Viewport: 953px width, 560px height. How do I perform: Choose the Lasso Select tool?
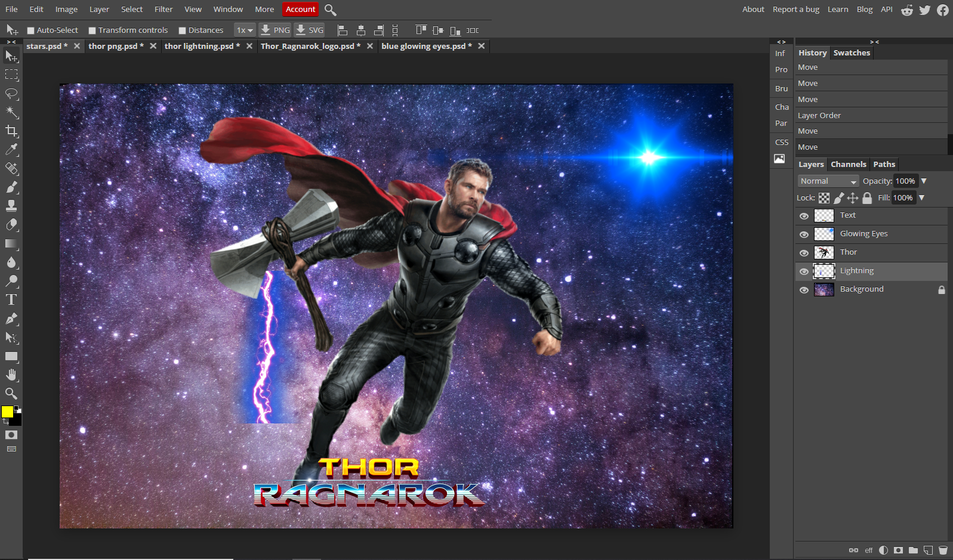tap(11, 94)
